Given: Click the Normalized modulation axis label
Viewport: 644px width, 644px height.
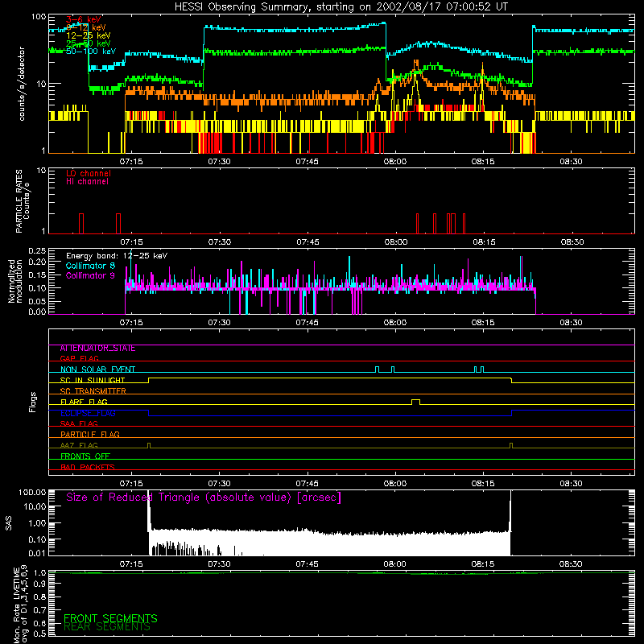Looking at the screenshot, I should [x=15, y=281].
